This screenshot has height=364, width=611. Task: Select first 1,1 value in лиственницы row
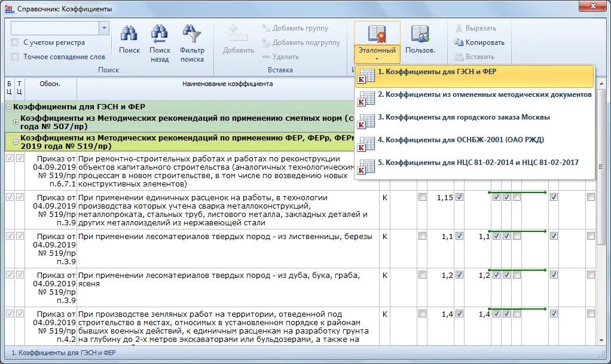pos(447,237)
